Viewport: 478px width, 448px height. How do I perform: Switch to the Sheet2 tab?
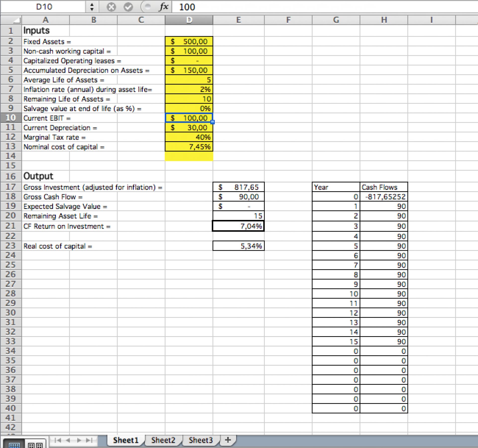click(x=163, y=440)
